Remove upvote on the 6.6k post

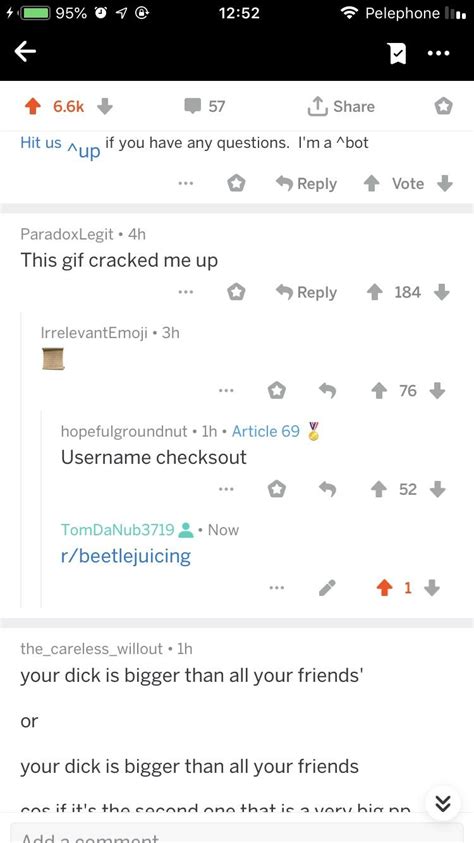(x=34, y=106)
